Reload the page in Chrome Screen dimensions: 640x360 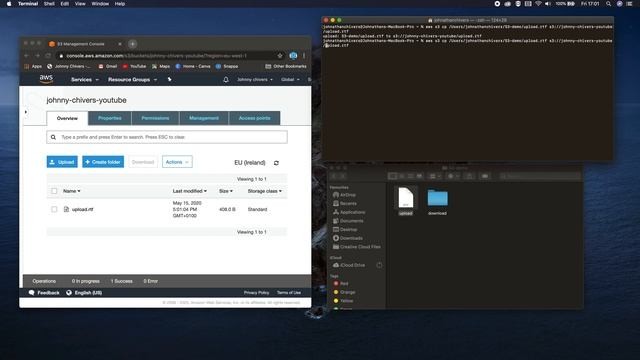48,56
